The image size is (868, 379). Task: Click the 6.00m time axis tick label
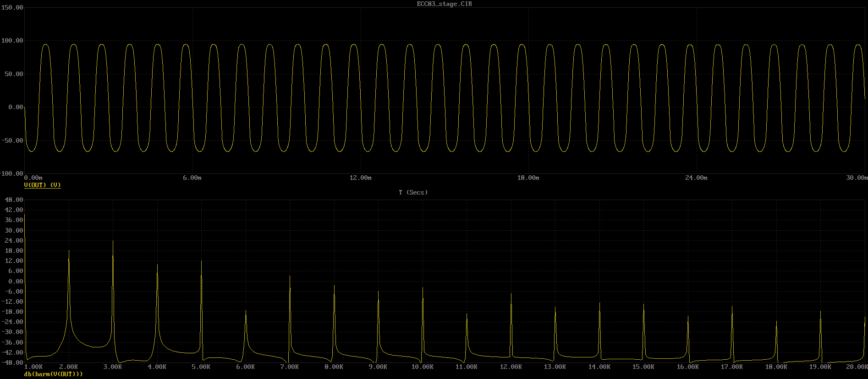tap(192, 178)
